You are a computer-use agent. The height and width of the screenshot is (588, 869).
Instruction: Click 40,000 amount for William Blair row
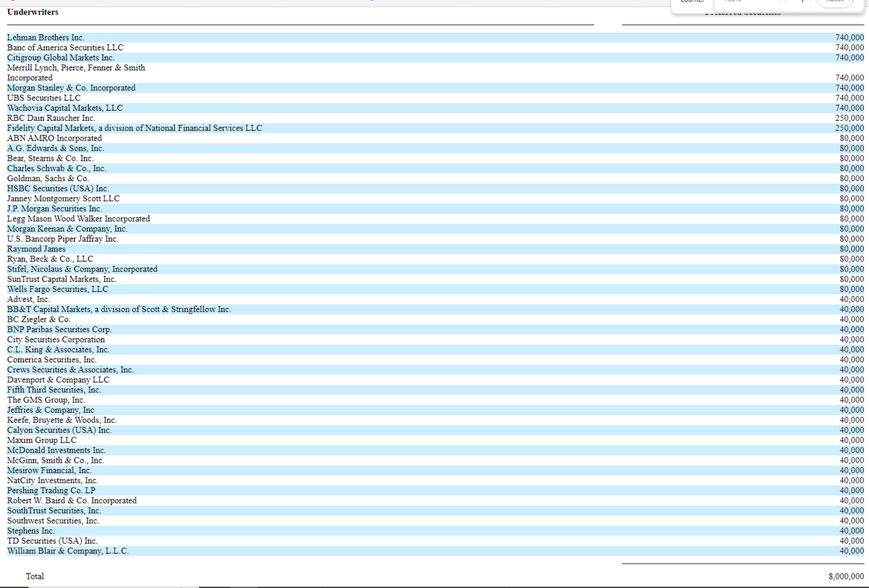(852, 551)
